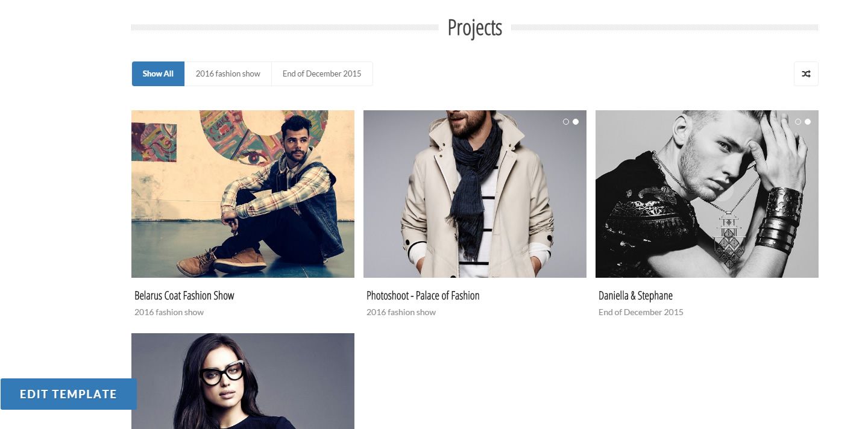Open the Daniella & Stephane black-and-white photo
This screenshot has height=429, width=868.
[x=706, y=193]
